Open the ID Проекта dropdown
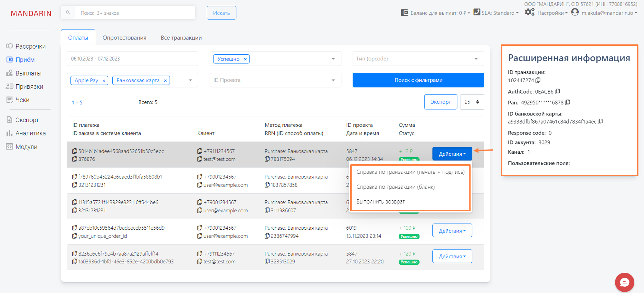 [333, 80]
